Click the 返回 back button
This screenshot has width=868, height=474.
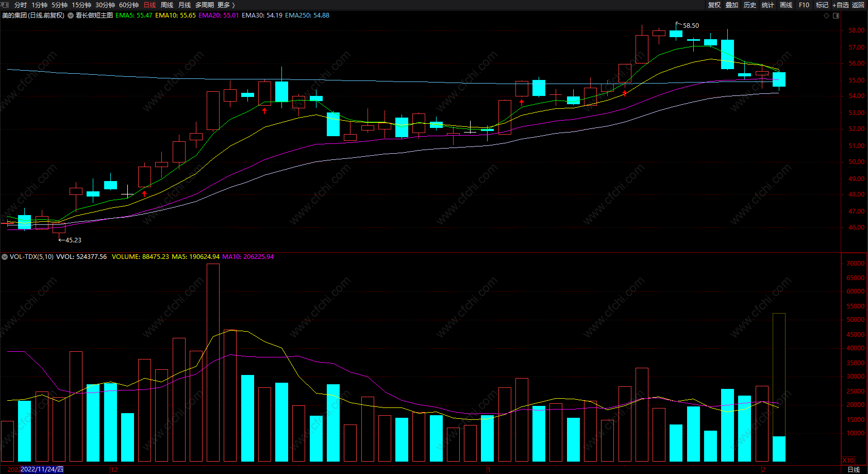(x=858, y=5)
